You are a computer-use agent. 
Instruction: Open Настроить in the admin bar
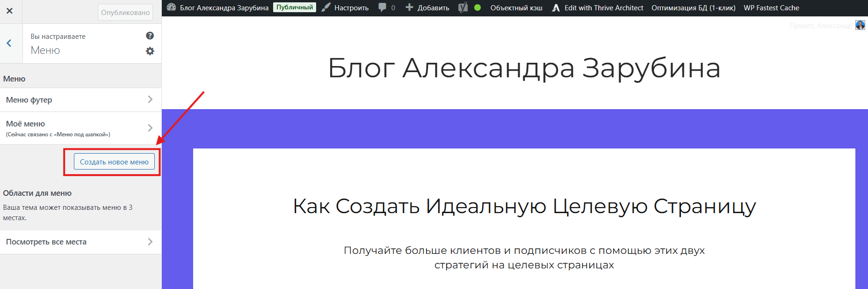pos(351,8)
